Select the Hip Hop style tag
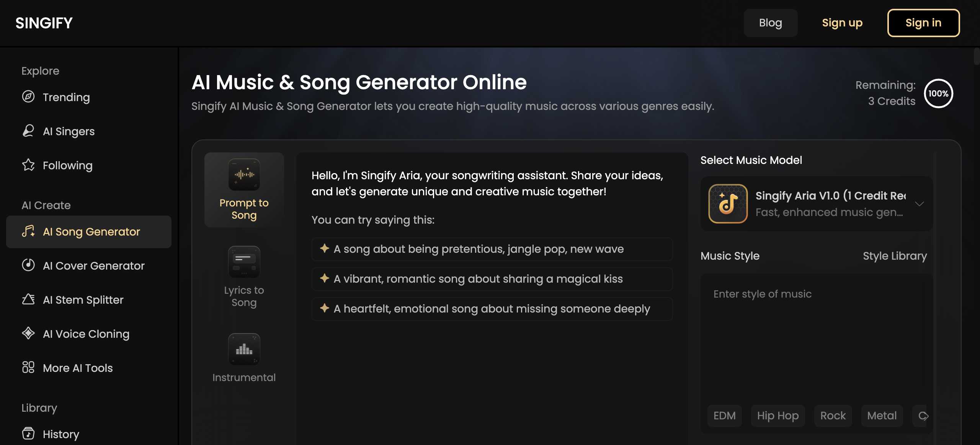 pyautogui.click(x=777, y=416)
